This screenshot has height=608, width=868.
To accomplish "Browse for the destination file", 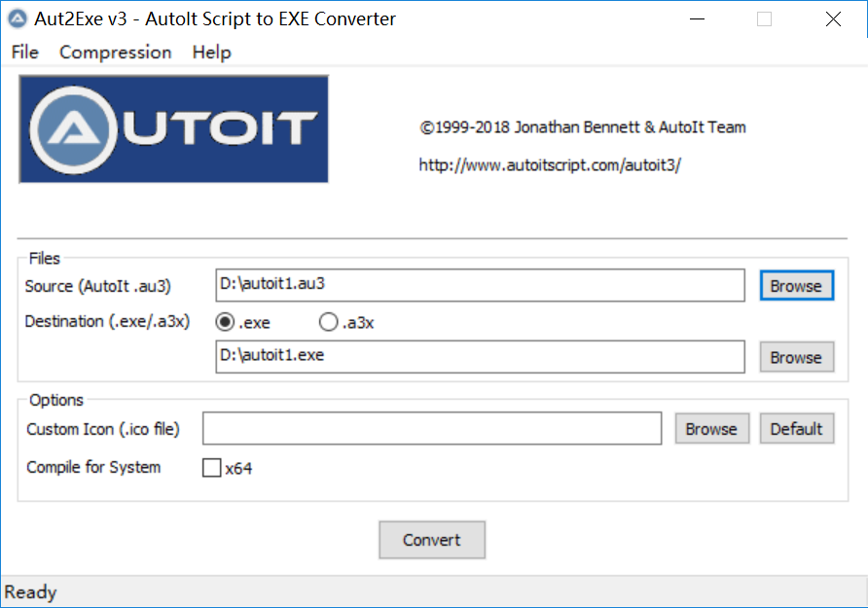I will 797,357.
